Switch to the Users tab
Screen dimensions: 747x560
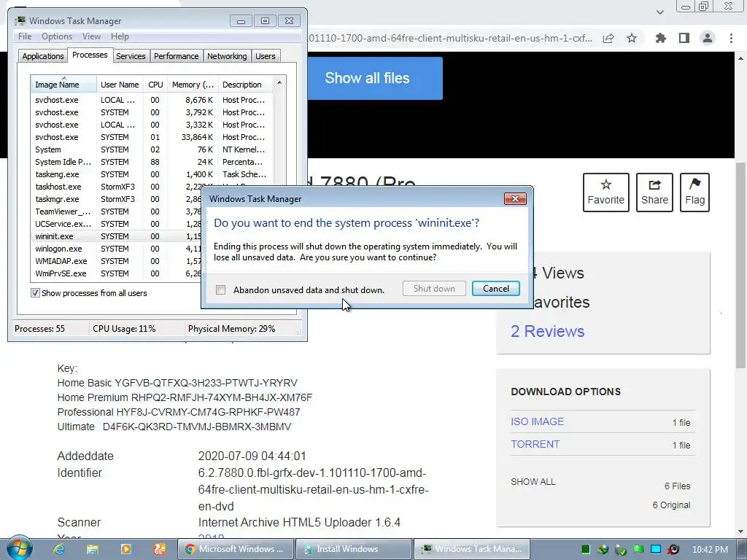tap(266, 56)
